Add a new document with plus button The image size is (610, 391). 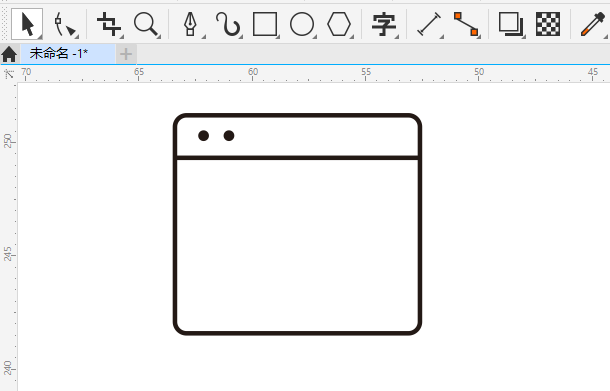pos(126,54)
